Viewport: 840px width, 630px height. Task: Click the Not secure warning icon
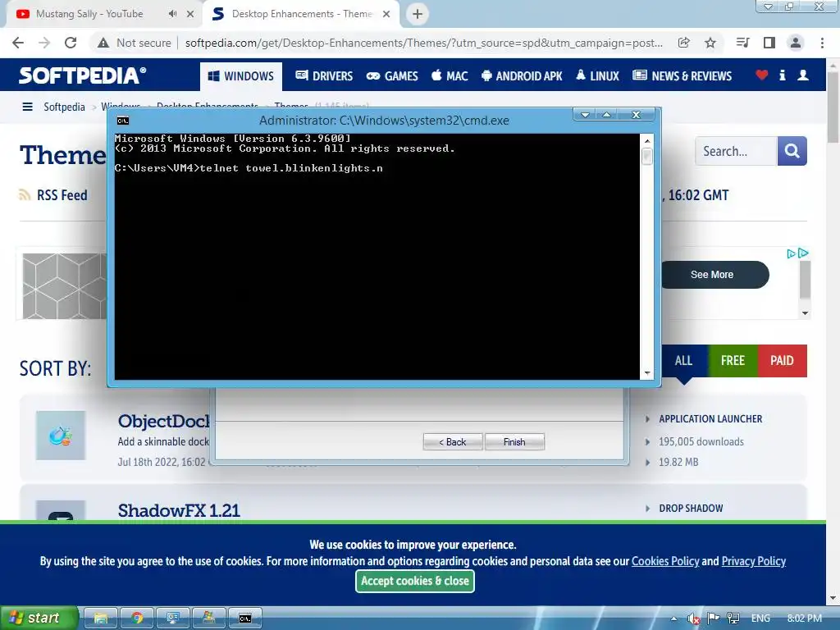tap(103, 43)
